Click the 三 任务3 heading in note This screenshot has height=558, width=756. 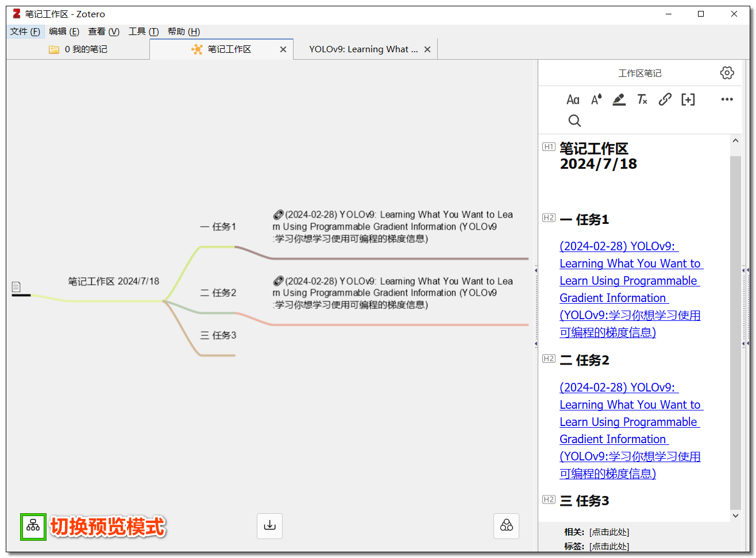click(584, 501)
